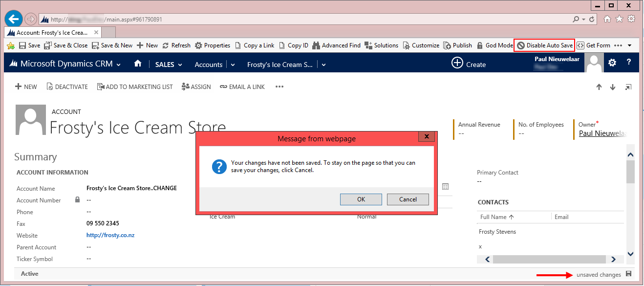644x286 pixels.
Task: Click the CRM Home icon
Action: pos(138,64)
